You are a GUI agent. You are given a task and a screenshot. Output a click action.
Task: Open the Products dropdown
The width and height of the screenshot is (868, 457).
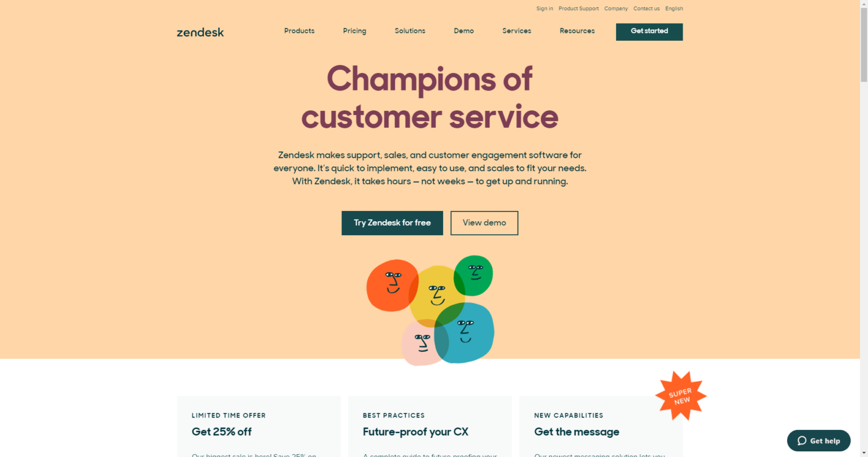(x=299, y=31)
